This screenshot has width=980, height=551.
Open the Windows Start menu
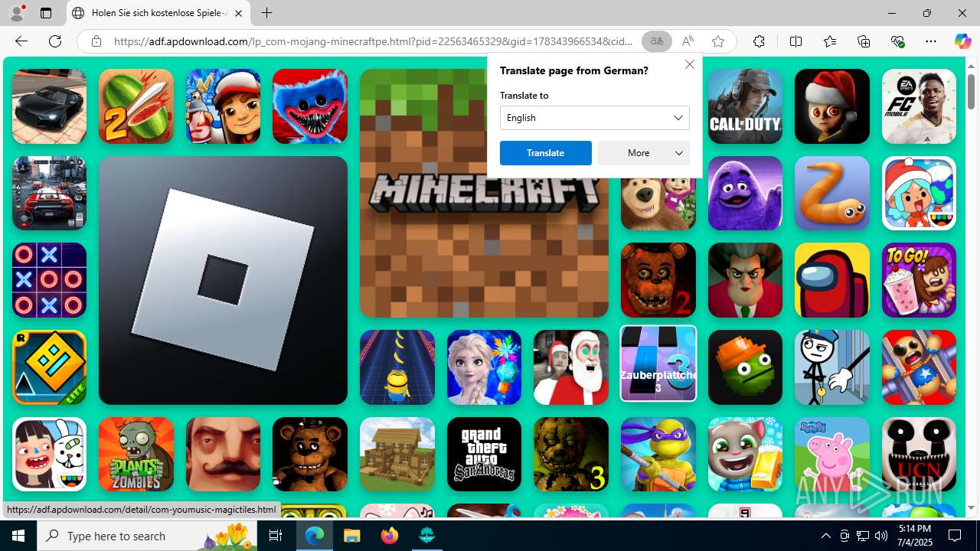tap(18, 536)
